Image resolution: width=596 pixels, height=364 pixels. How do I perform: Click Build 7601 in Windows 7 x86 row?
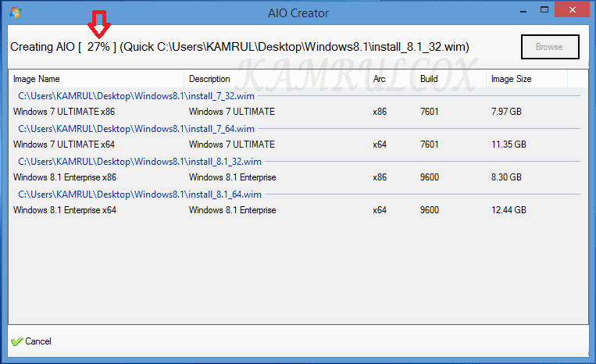point(430,112)
